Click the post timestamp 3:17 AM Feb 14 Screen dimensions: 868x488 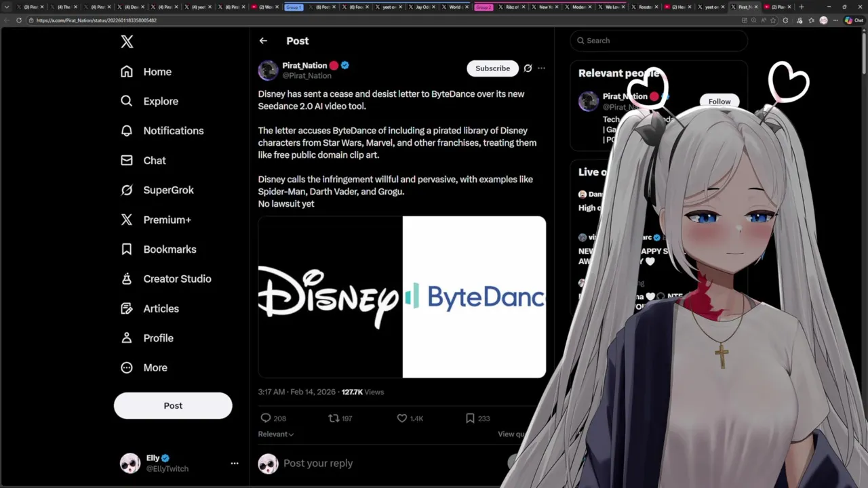[x=296, y=392]
